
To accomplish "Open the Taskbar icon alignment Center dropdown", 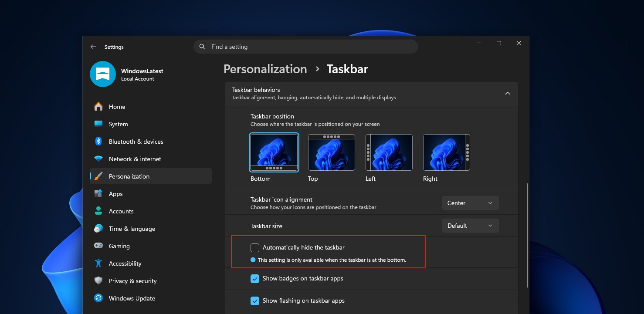I will point(470,203).
